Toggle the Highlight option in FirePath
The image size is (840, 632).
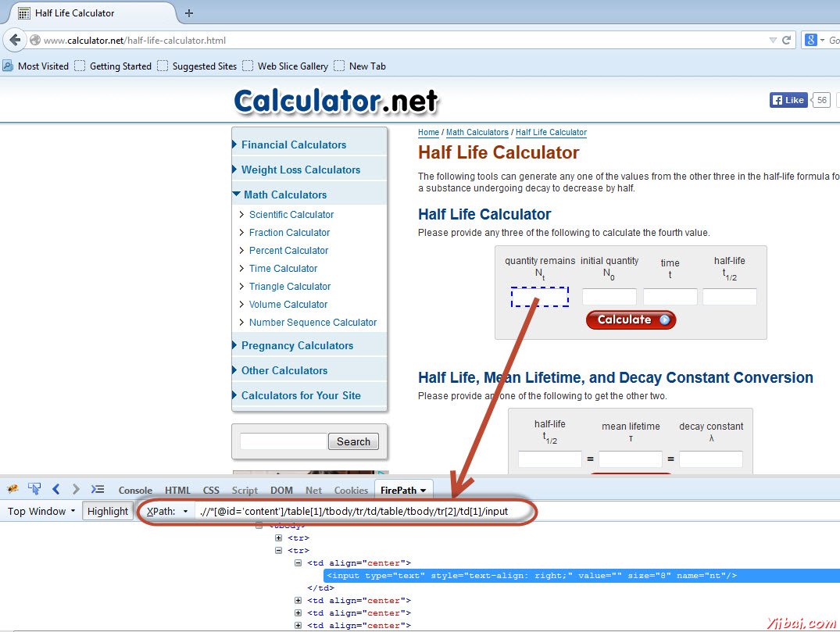(108, 511)
